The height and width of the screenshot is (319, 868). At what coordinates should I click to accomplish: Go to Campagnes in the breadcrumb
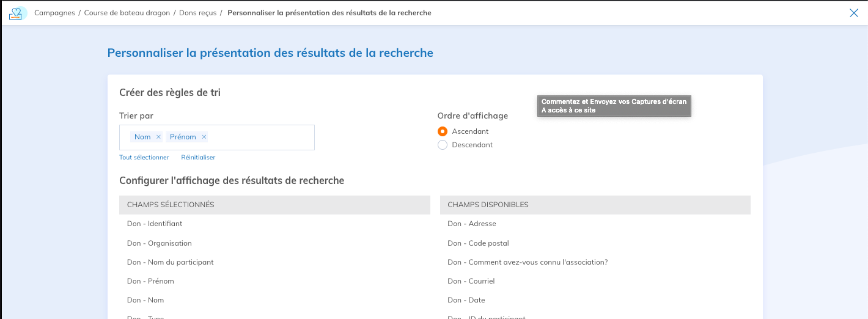pos(54,13)
